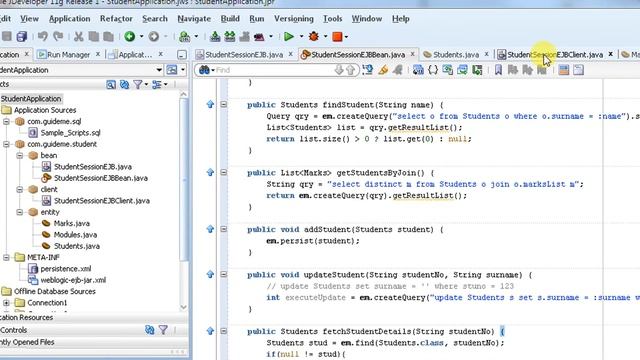Open the Build menu
This screenshot has width=640, height=360.
[x=230, y=19]
